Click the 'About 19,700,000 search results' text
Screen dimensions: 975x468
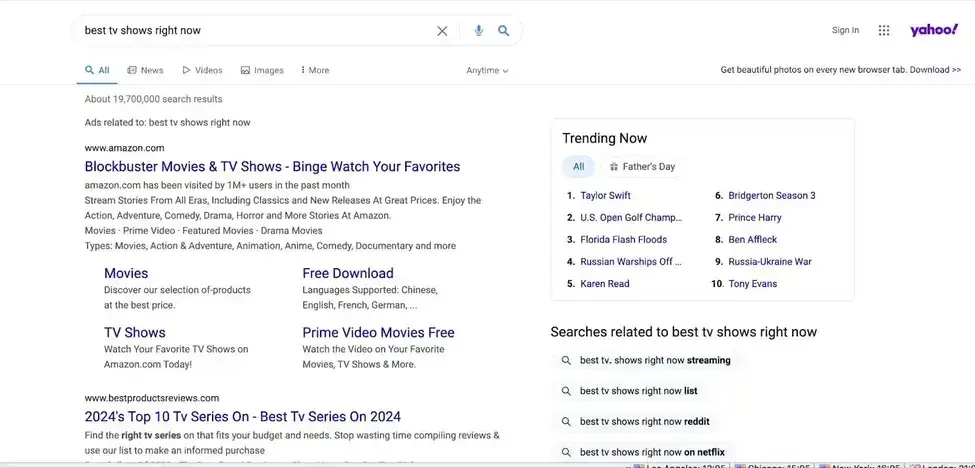pos(154,99)
